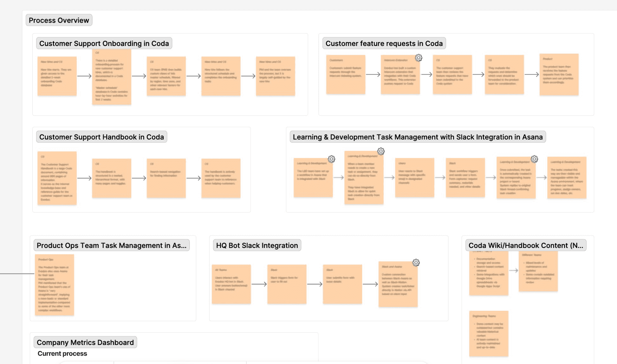Select the Customer feature requests in Coda title

(x=384, y=43)
